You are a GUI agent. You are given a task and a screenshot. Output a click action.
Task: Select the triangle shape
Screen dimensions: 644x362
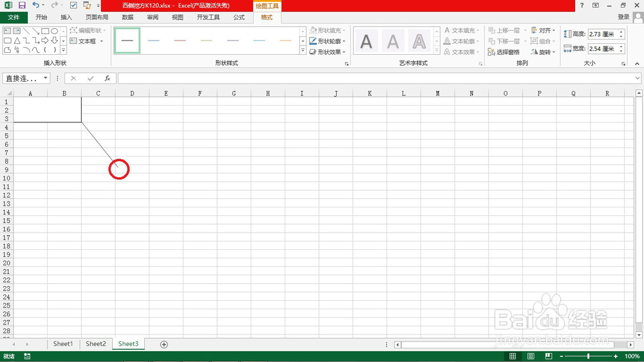(x=17, y=41)
